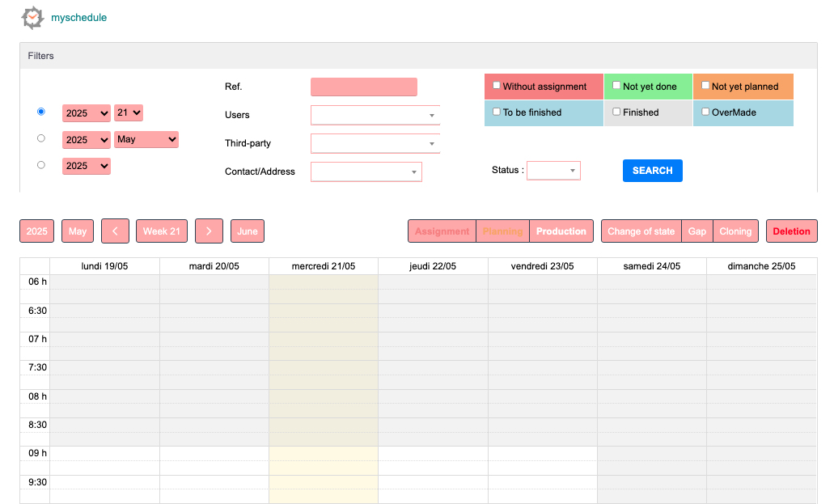Image resolution: width=834 pixels, height=504 pixels.
Task: Open the May month selector dropdown
Action: click(146, 139)
